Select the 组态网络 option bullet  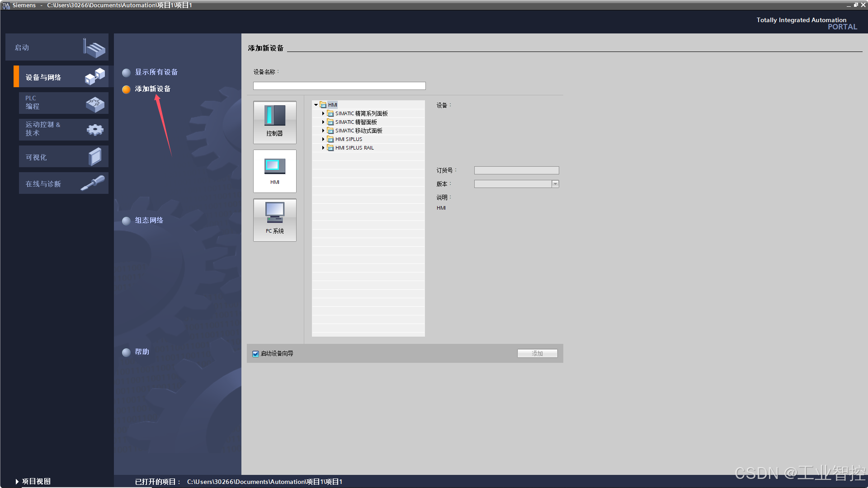[126, 221]
